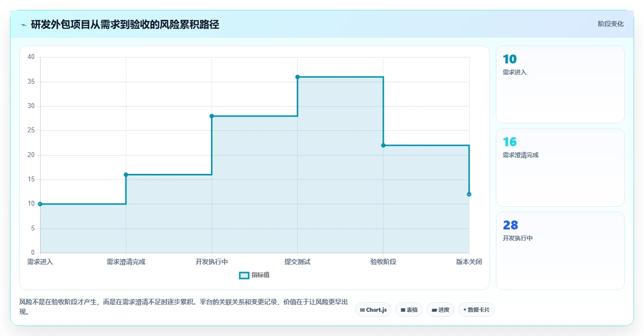Click the 阶段变化 label in header

[611, 24]
